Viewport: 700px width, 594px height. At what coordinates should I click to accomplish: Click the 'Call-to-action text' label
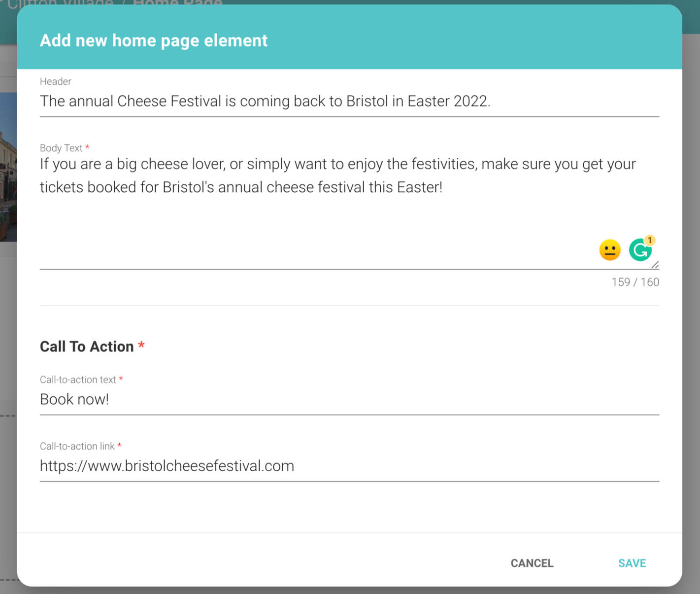[78, 380]
